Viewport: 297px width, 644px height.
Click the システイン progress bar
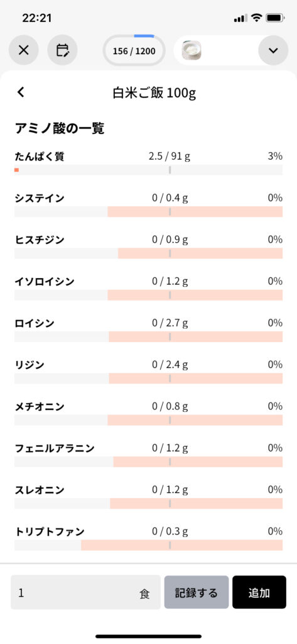coord(148,212)
